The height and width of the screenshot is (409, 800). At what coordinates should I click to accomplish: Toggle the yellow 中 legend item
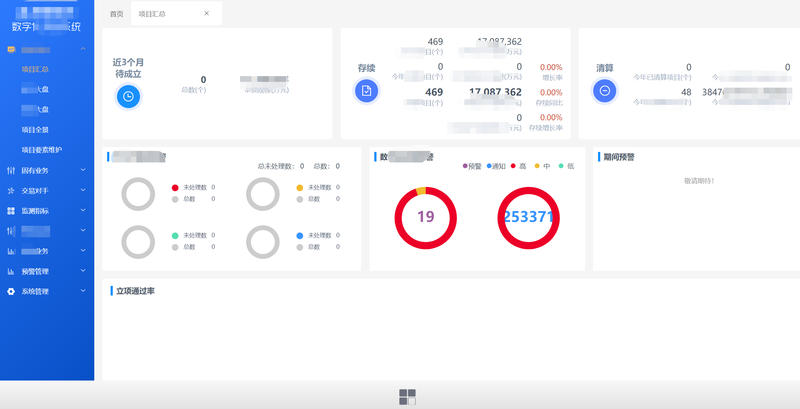542,166
